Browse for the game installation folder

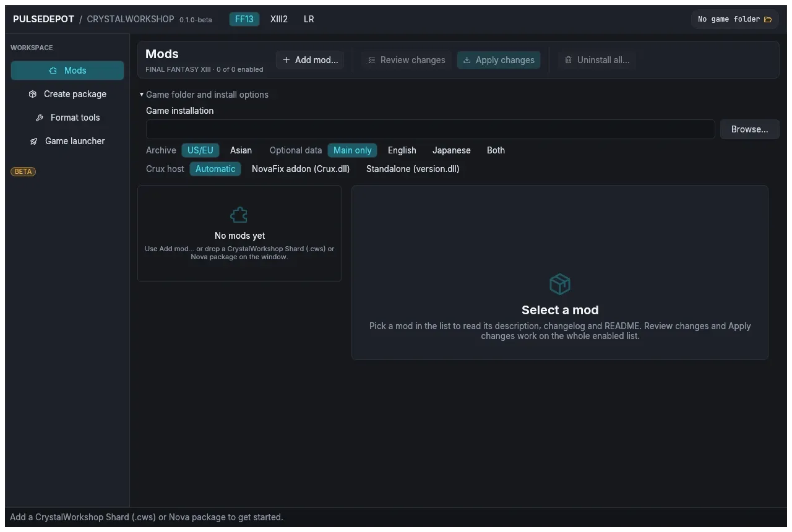pyautogui.click(x=750, y=129)
